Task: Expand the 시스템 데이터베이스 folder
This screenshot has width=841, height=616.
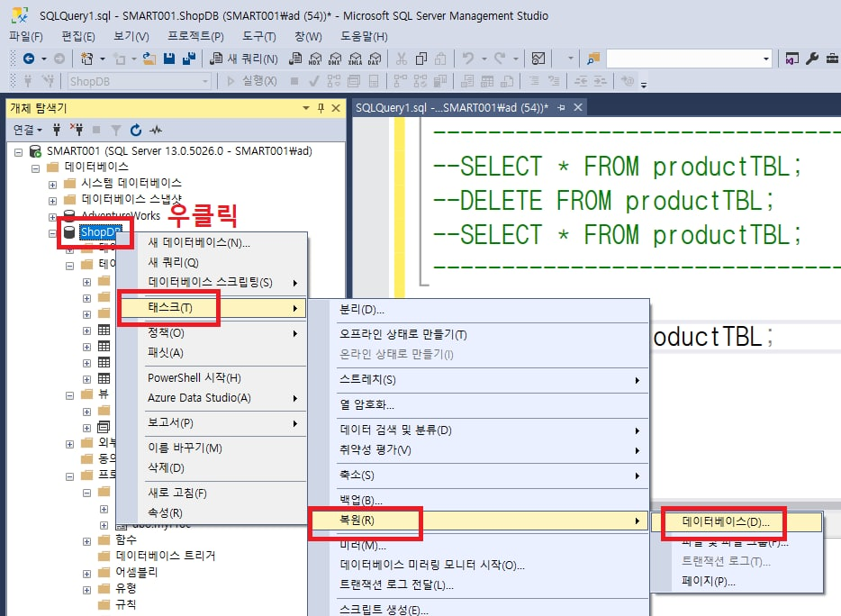Action: click(x=52, y=185)
